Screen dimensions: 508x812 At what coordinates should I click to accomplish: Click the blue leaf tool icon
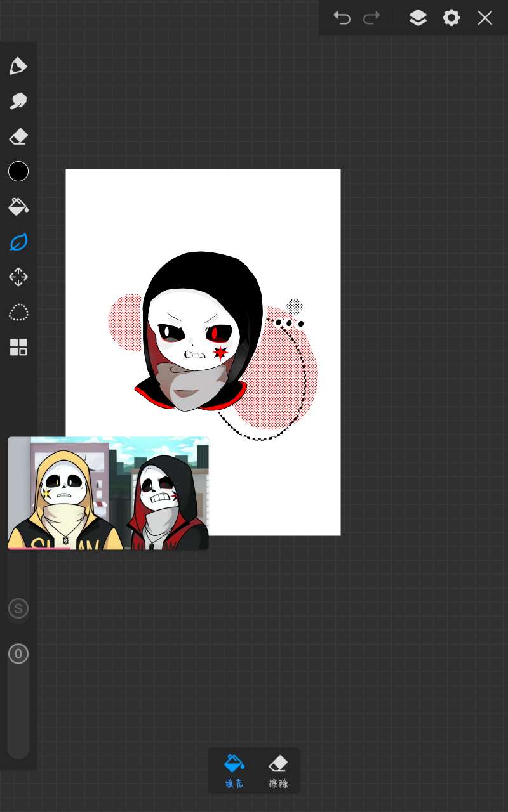18,242
